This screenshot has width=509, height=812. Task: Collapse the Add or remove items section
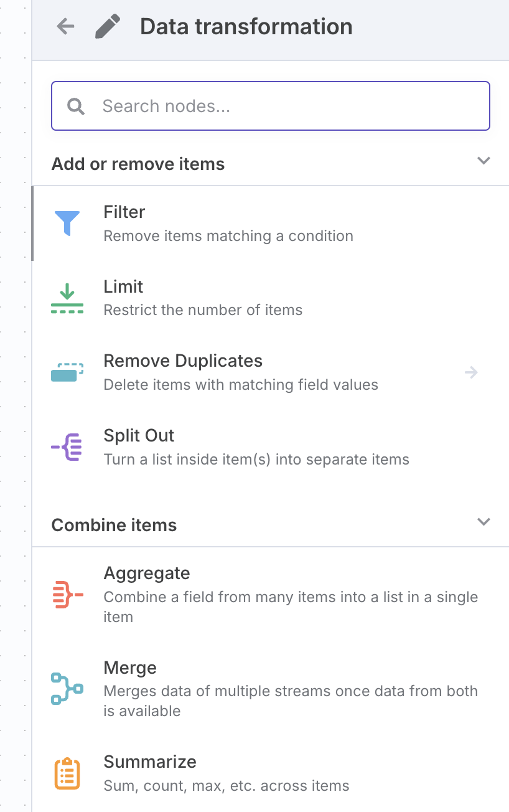[x=483, y=161]
